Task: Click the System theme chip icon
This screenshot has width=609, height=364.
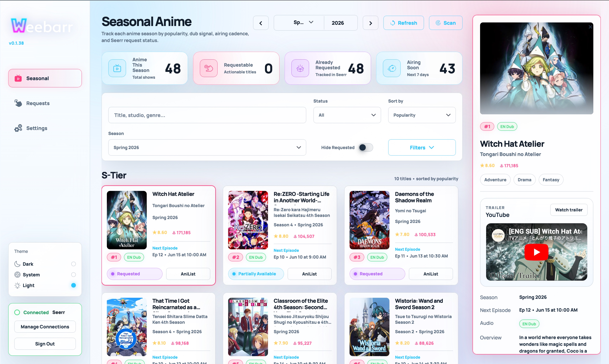Action: click(17, 275)
